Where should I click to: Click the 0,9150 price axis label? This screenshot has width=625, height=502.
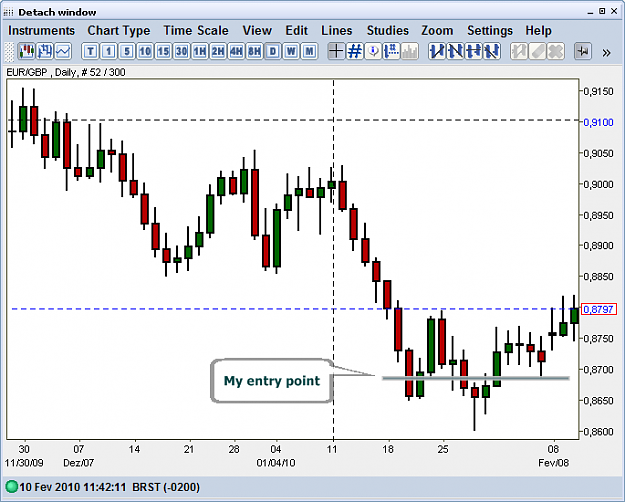(x=599, y=91)
